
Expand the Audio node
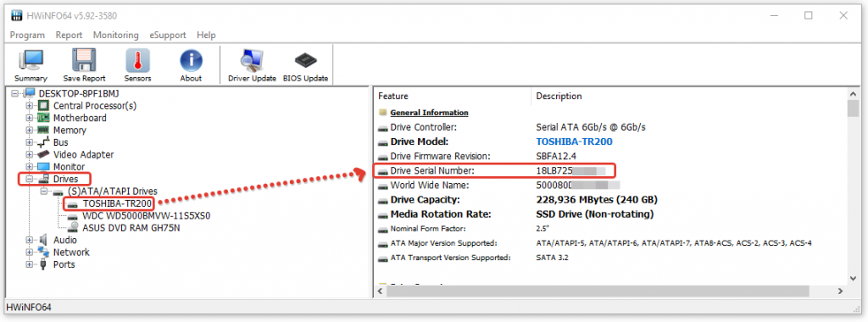[x=30, y=240]
